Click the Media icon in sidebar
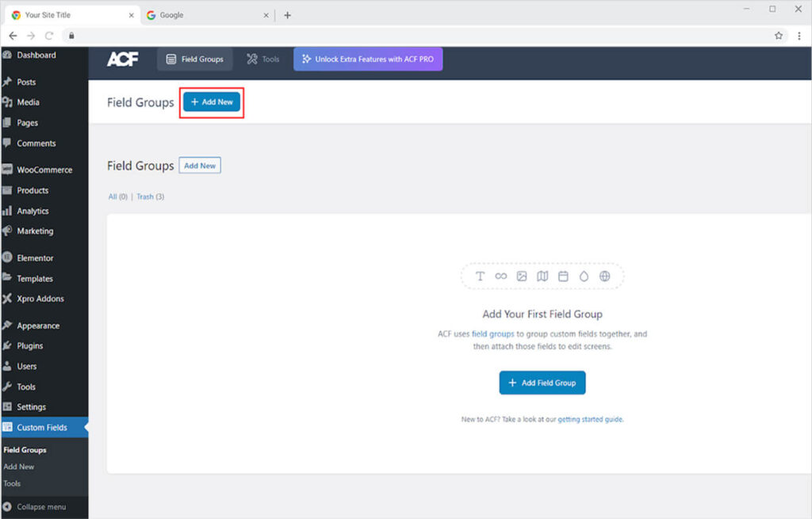812x519 pixels. point(7,102)
